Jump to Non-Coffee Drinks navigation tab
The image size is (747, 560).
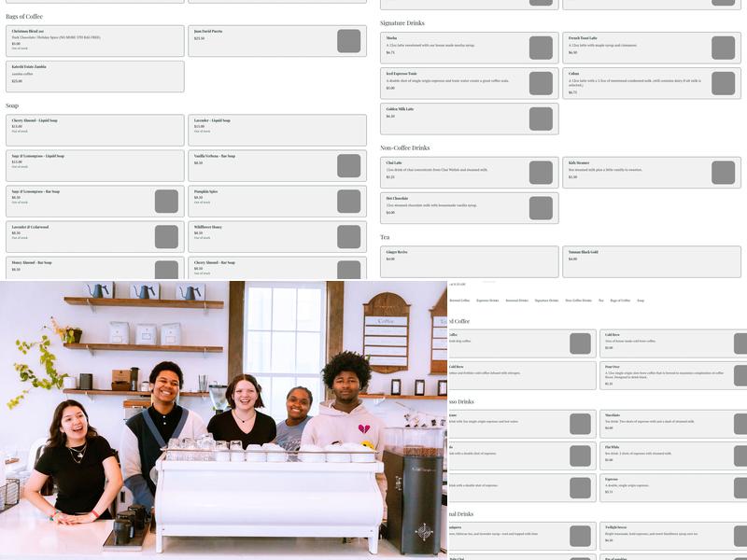coord(578,301)
